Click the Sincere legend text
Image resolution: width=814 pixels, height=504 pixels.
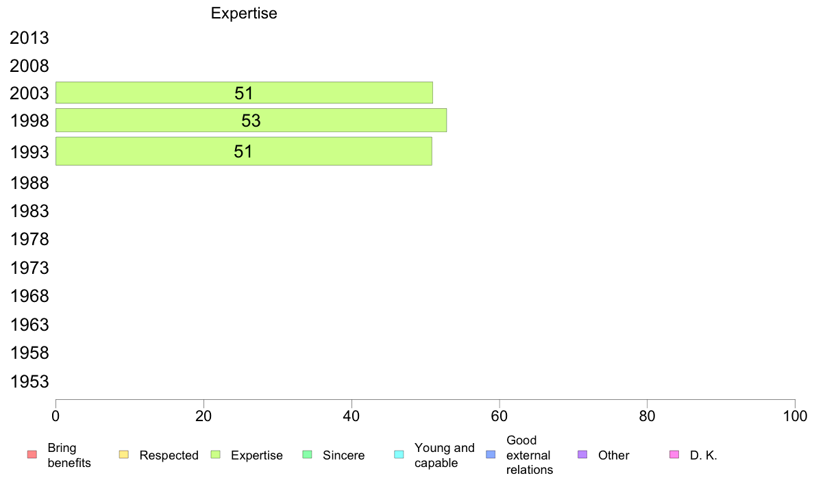pos(344,455)
